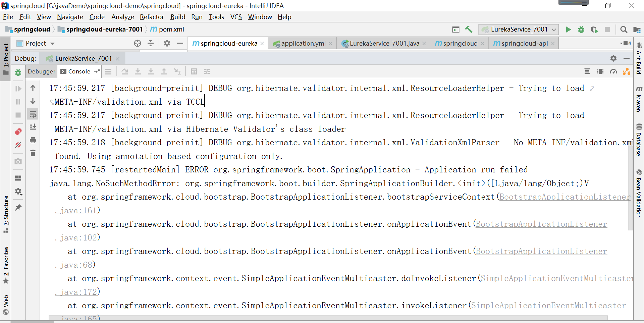Screen dimensions: 644x323
Task: Click the print console output icon
Action: click(x=33, y=140)
